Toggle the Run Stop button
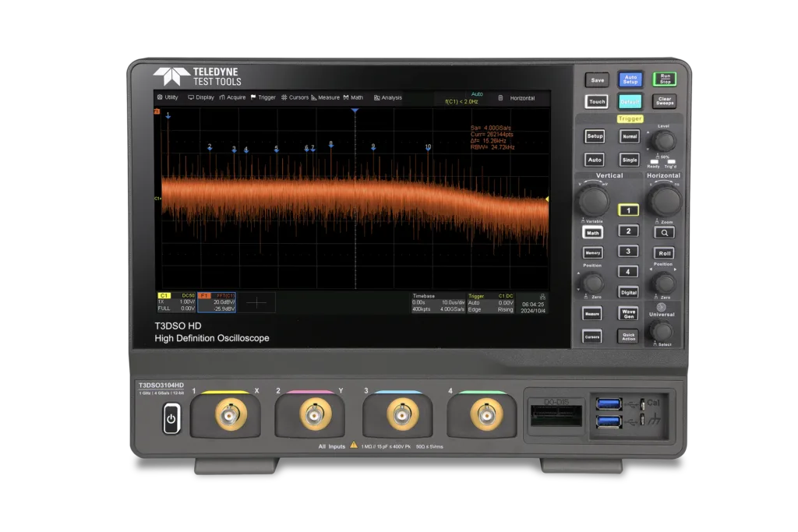The width and height of the screenshot is (798, 532). point(664,79)
